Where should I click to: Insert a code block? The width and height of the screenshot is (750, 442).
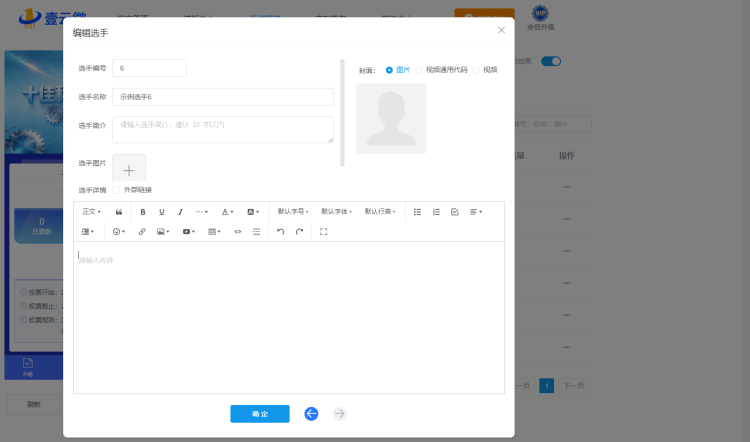(238, 232)
